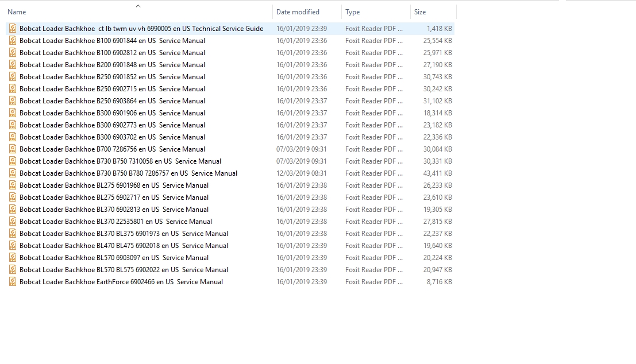Select the file name containing BL570 6903097
The image size is (636, 364).
click(114, 258)
